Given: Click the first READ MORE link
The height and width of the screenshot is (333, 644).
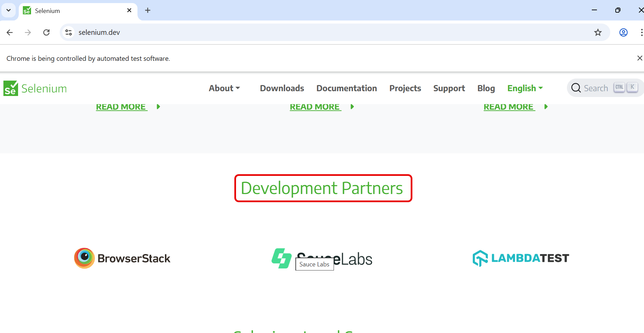Looking at the screenshot, I should tap(121, 107).
